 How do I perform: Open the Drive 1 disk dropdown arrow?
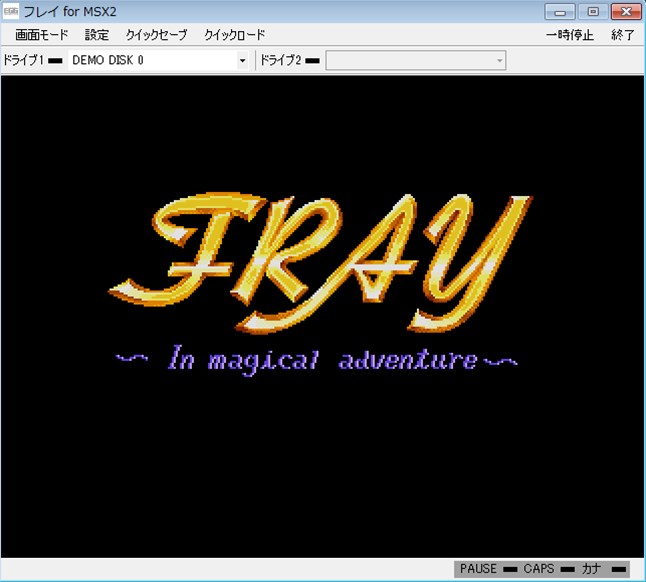click(x=242, y=61)
